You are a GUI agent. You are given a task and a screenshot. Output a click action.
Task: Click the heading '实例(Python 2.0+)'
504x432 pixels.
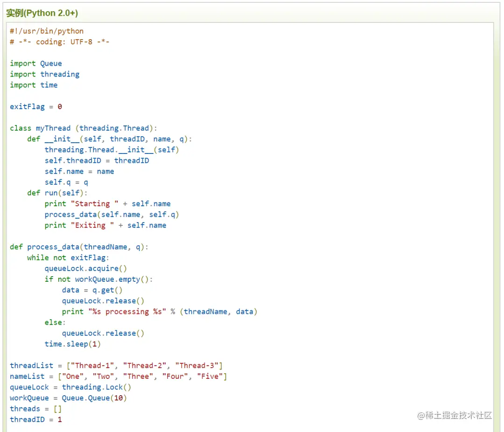point(42,13)
